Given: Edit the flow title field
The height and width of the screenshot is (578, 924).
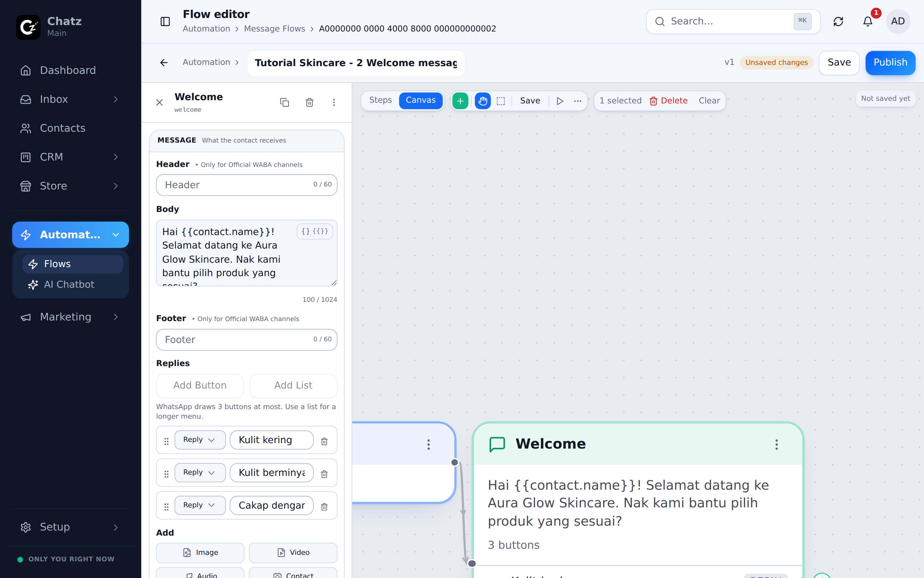Looking at the screenshot, I should click(x=356, y=63).
